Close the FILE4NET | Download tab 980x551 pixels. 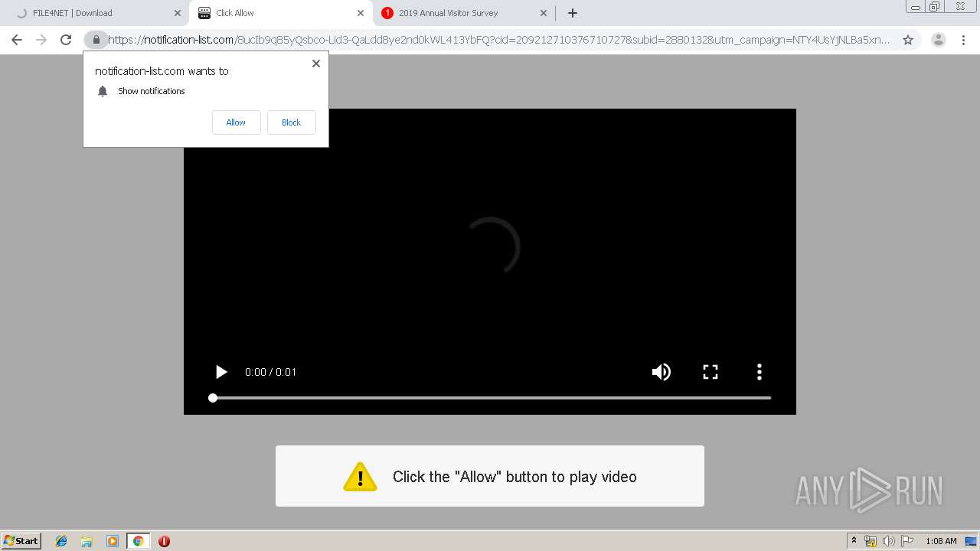coord(177,13)
